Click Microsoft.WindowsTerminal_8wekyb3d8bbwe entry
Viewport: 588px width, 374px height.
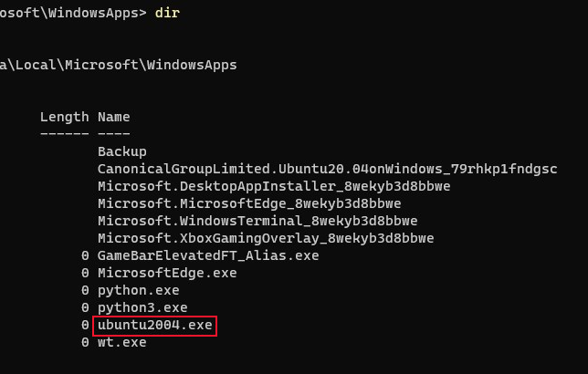click(x=257, y=221)
